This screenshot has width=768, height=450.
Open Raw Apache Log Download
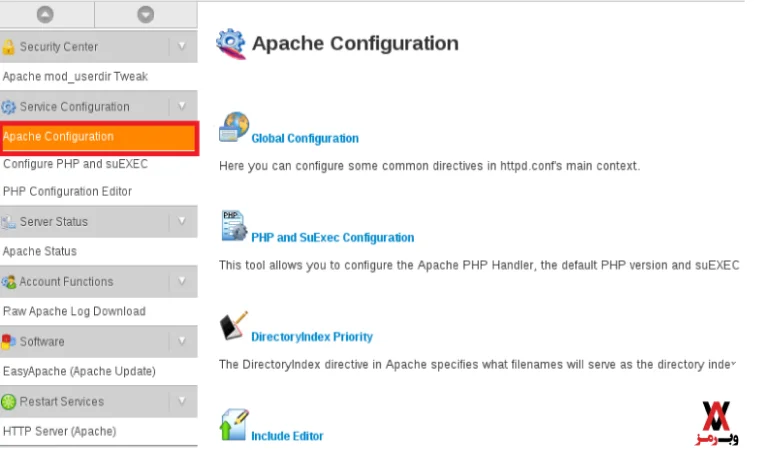[74, 311]
